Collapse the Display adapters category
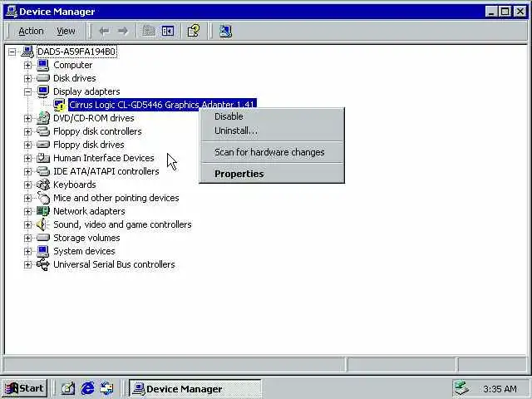 tap(27, 91)
